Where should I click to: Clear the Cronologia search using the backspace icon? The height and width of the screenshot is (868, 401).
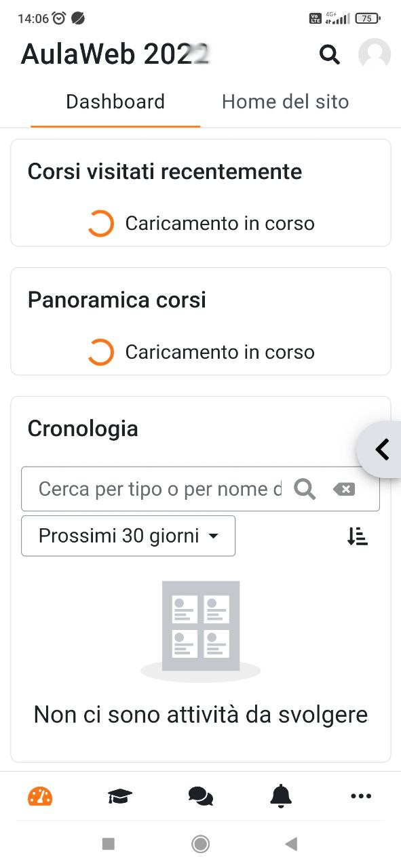pyautogui.click(x=344, y=489)
